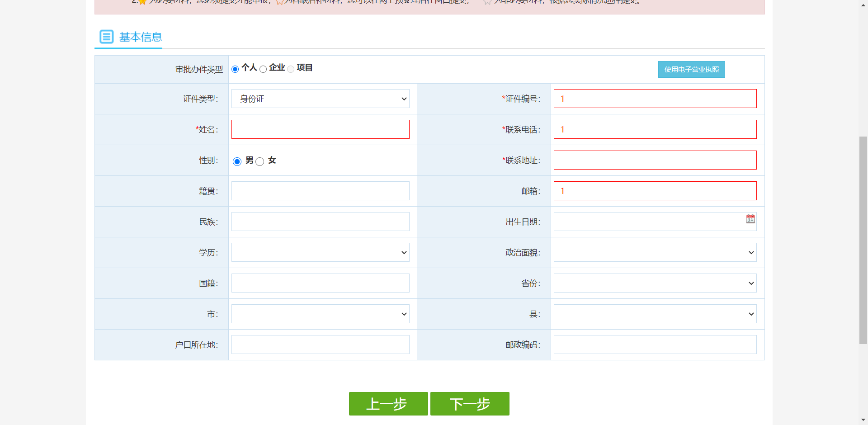
Task: Expand the 学历 dropdown
Action: coord(320,252)
